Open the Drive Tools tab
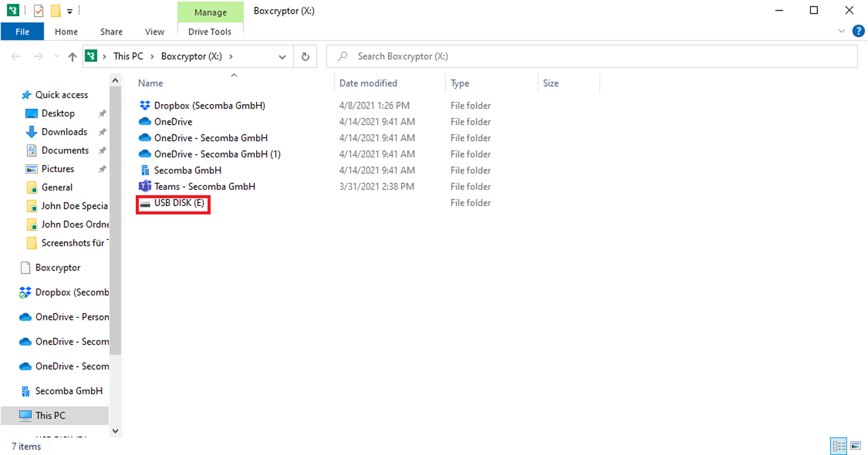The height and width of the screenshot is (455, 868). [210, 31]
